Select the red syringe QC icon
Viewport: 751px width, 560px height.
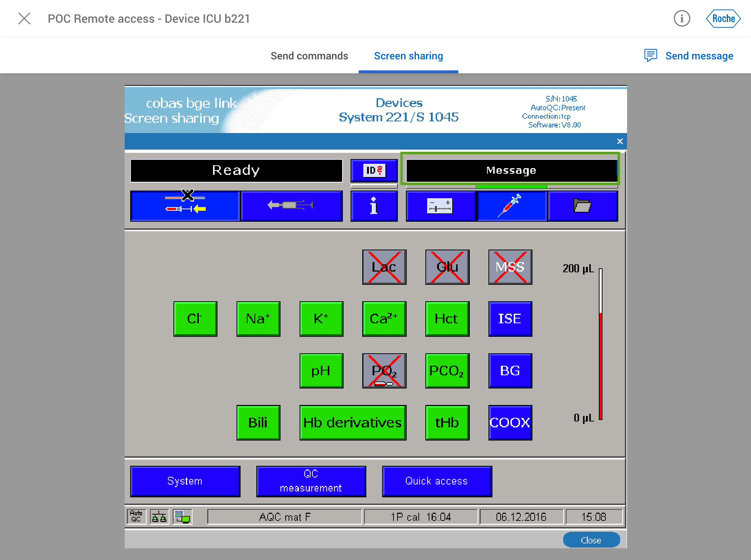pyautogui.click(x=511, y=206)
